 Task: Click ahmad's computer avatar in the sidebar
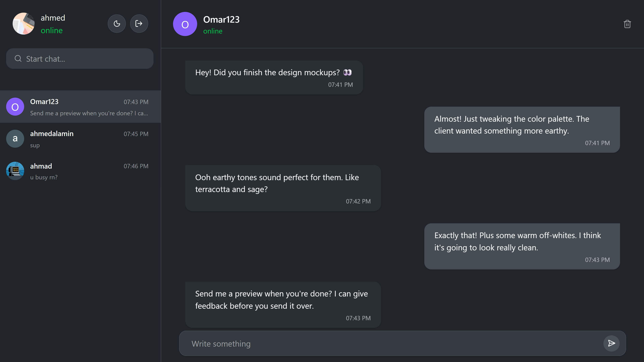[x=15, y=171]
